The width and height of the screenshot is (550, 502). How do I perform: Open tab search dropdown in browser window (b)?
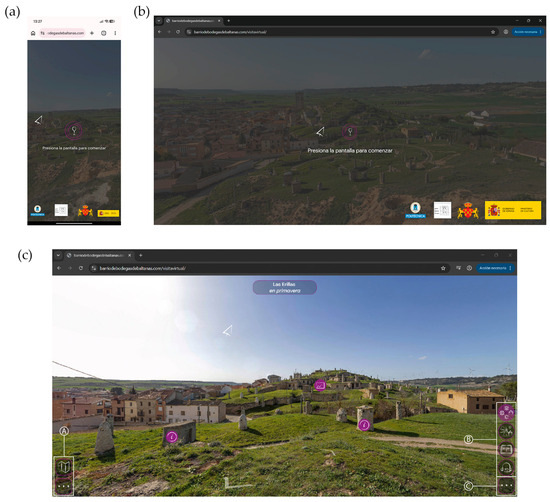(159, 21)
